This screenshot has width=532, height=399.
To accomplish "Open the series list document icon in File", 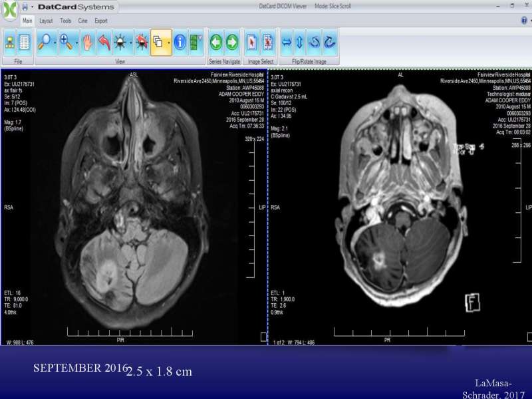I will (25, 43).
